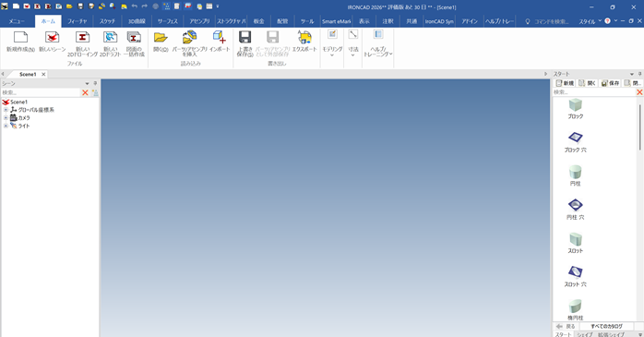
Task: Click the 新規作成 (New) ribbon icon
Action: [20, 38]
